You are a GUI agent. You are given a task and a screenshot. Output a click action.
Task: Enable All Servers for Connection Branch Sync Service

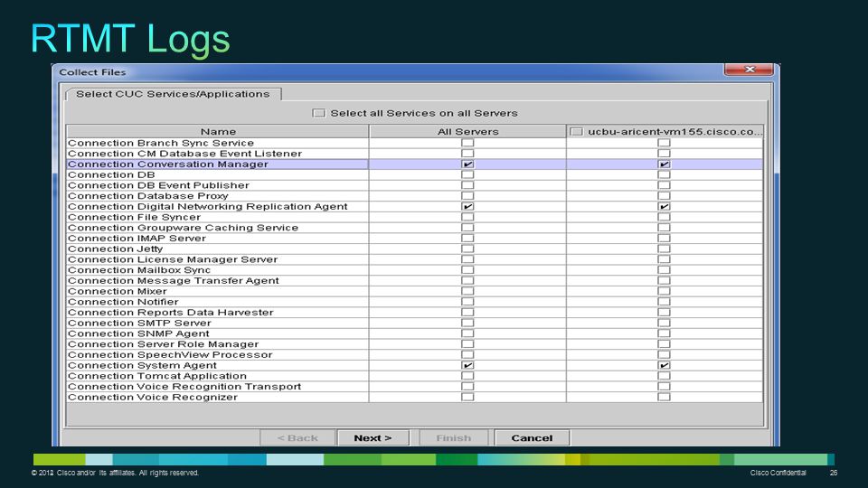467,143
